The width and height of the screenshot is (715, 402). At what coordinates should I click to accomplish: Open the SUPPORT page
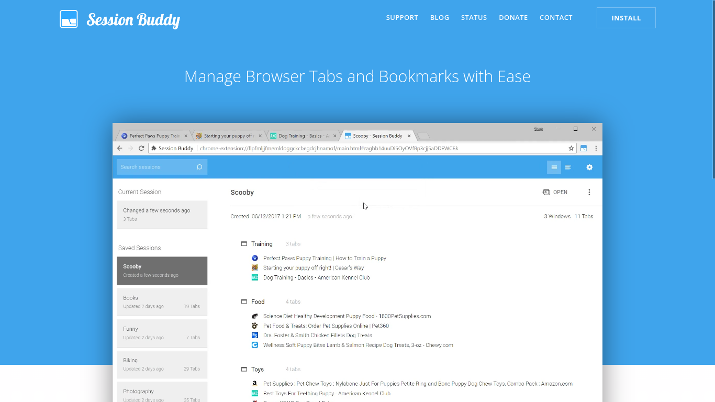pos(402,18)
